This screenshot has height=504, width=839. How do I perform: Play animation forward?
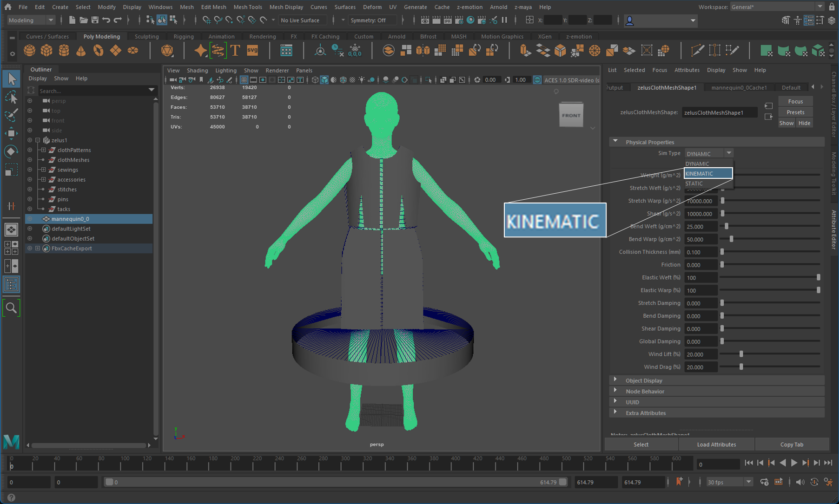pyautogui.click(x=794, y=463)
